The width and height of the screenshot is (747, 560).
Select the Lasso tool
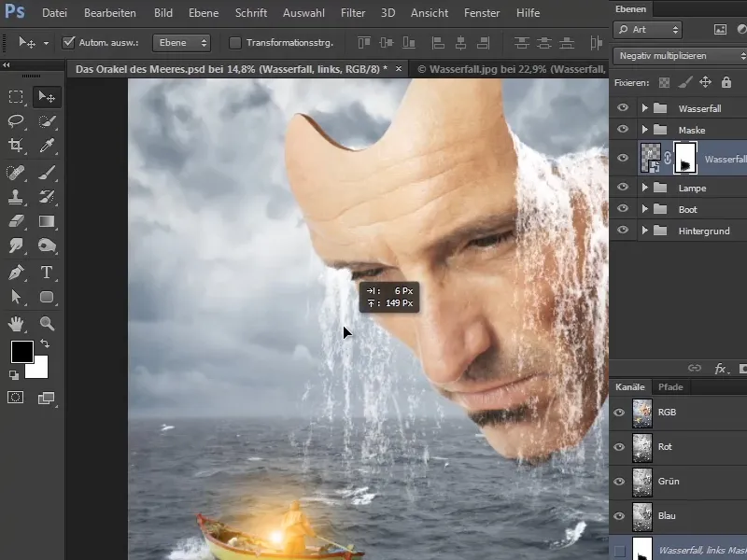[16, 121]
